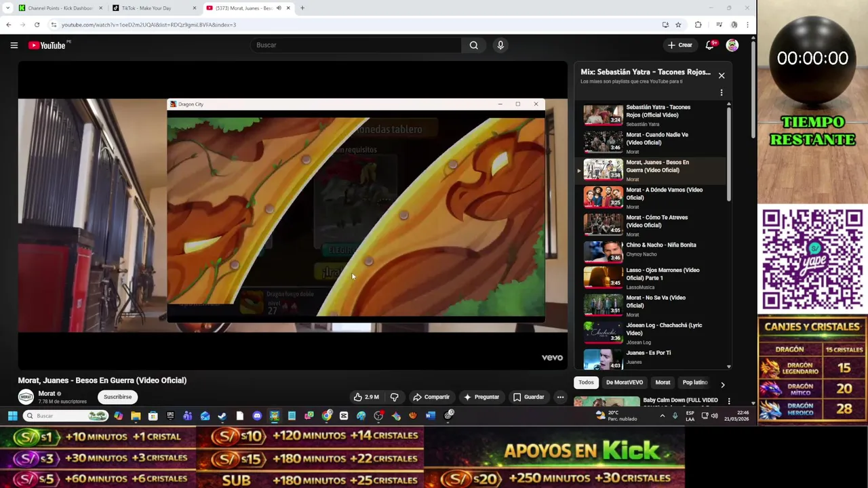Open File Explorer from taskbar
The image size is (868, 488).
pyautogui.click(x=136, y=415)
